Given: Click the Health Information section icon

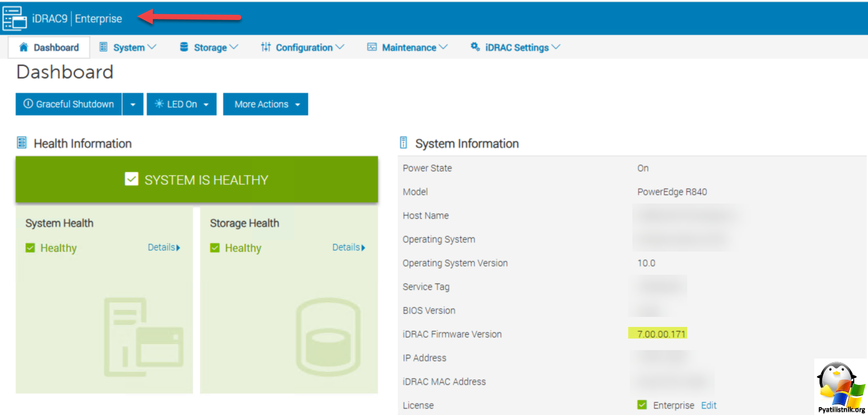Looking at the screenshot, I should [22, 142].
